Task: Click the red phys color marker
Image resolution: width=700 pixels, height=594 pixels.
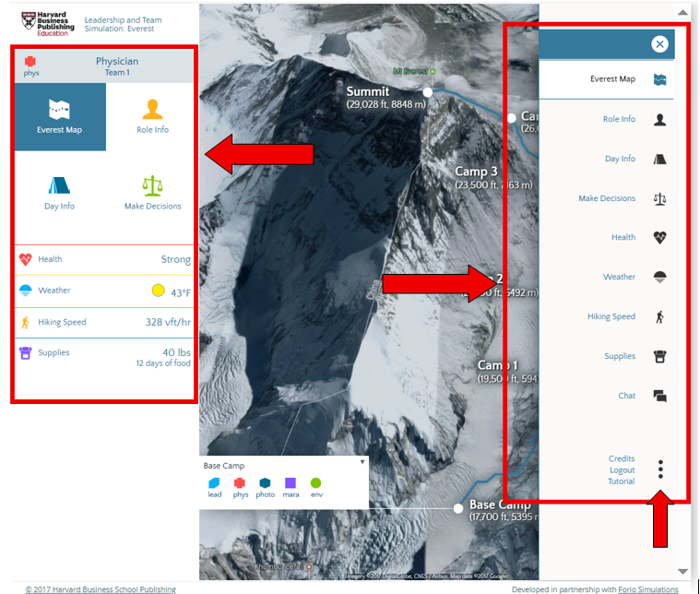Action: (240, 482)
